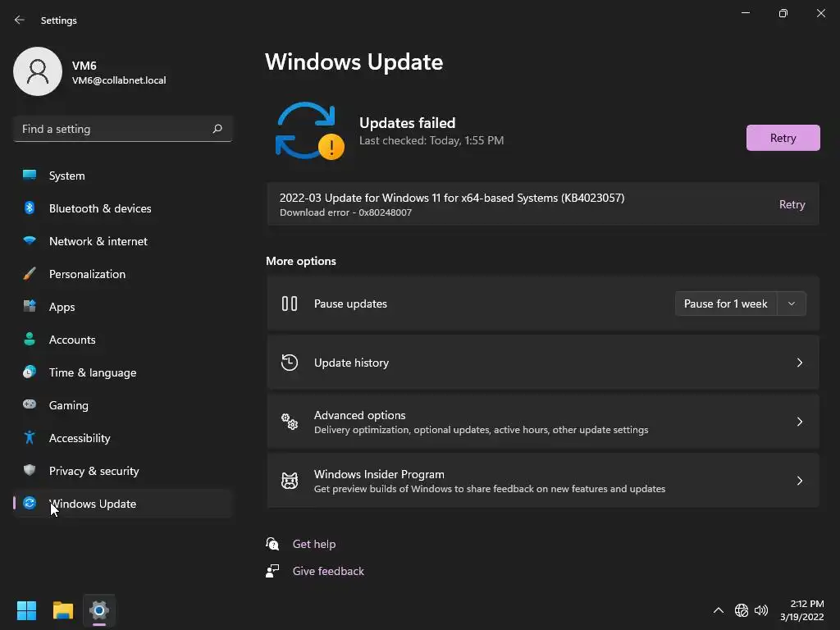
Task: Go to the Accounts settings page
Action: coord(72,340)
